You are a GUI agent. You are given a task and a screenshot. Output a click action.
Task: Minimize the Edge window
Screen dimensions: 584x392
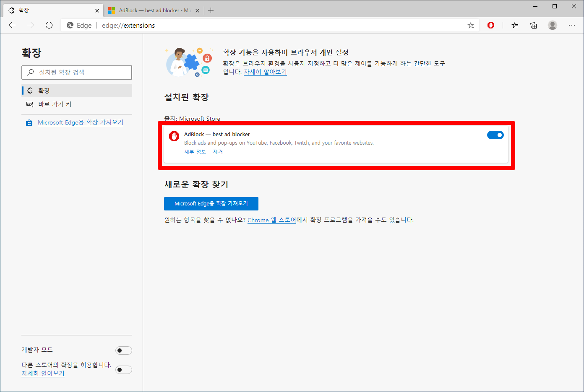[x=536, y=6]
